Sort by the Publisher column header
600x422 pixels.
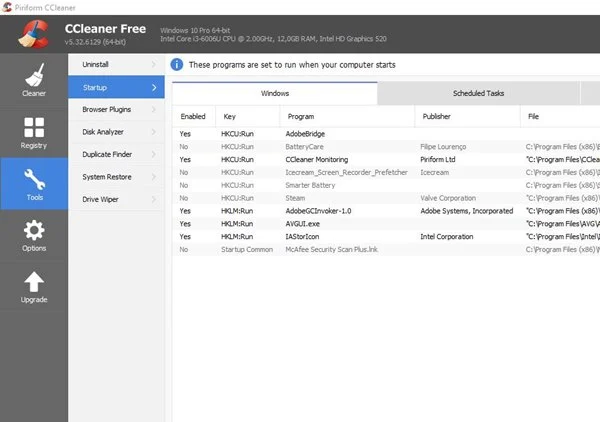(x=467, y=116)
